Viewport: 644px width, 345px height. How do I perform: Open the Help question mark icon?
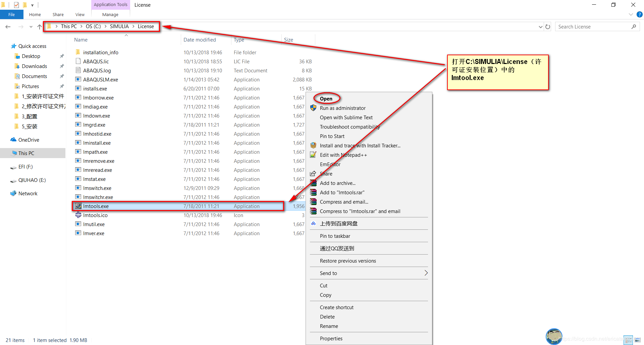point(640,14)
